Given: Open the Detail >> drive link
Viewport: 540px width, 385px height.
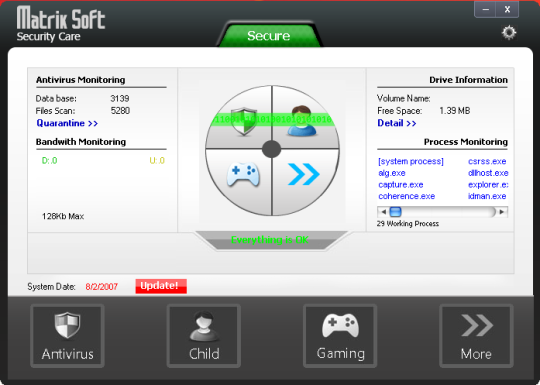Looking at the screenshot, I should click(x=397, y=123).
